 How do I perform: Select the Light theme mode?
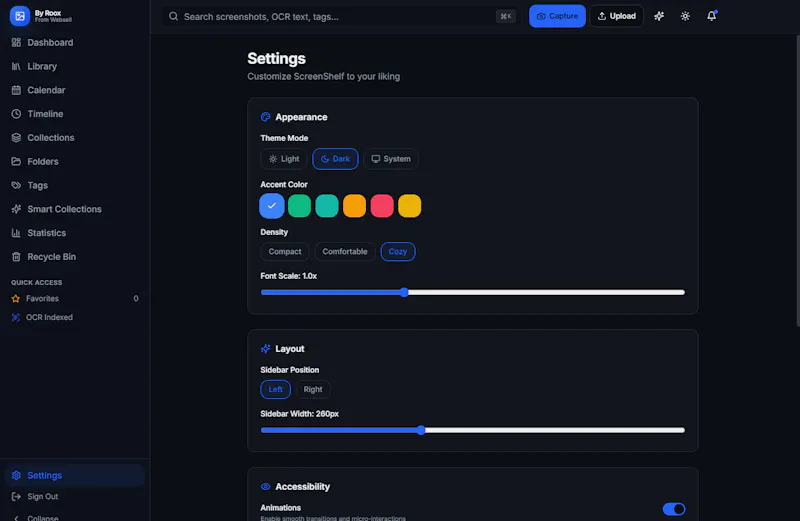click(284, 159)
